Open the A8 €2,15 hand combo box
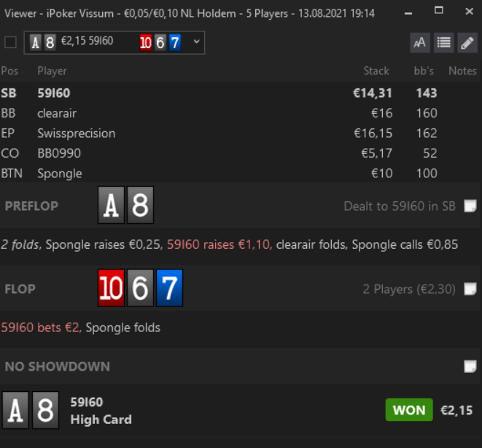 114,43
